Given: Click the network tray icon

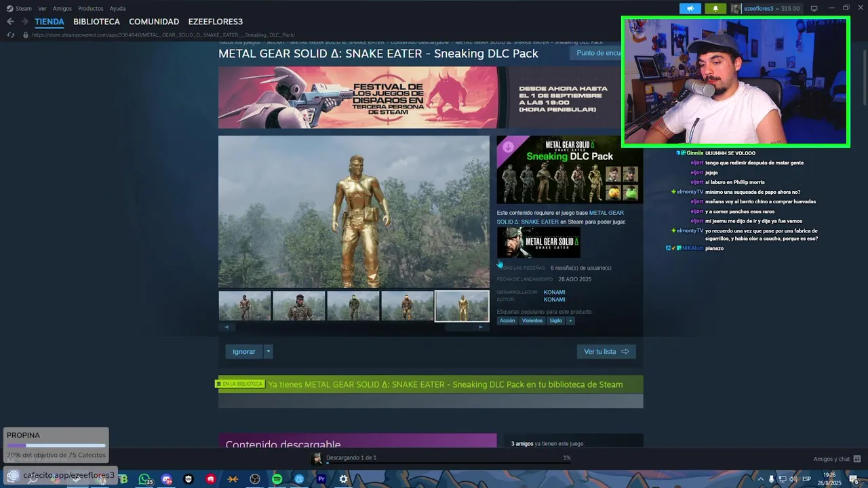Looking at the screenshot, I should coord(782,479).
